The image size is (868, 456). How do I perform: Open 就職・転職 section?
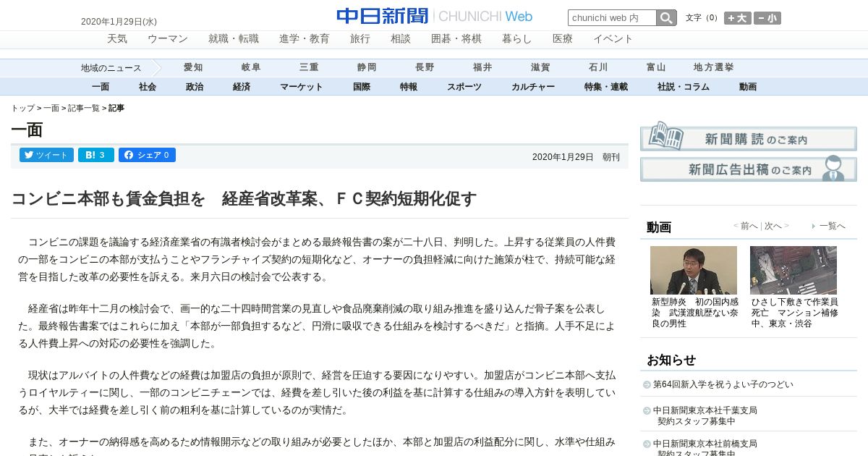[234, 39]
